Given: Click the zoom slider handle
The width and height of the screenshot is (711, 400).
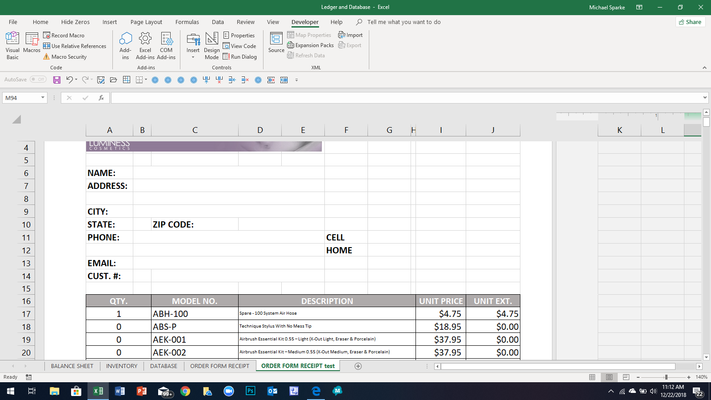Looking at the screenshot, I should 666,377.
